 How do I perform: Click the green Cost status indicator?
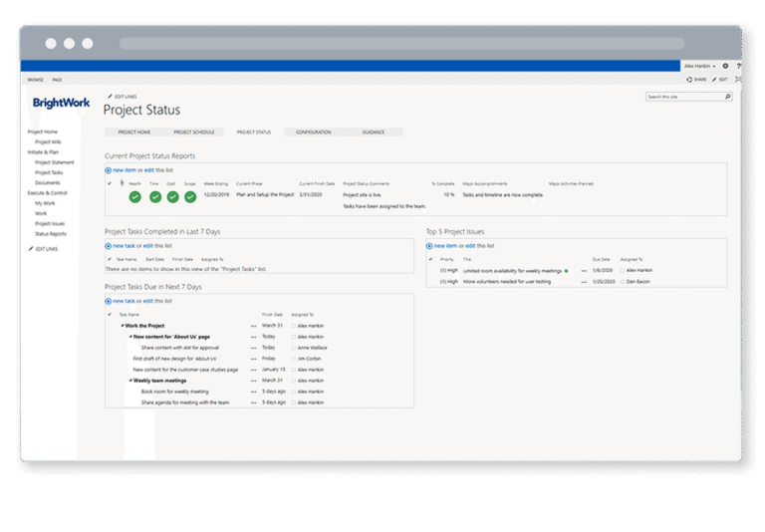pos(172,196)
